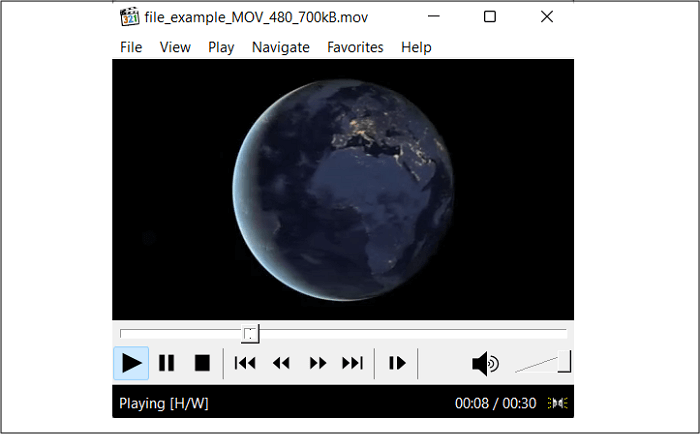Decrease speed with rewind arrows
This screenshot has width=700, height=434.
[x=281, y=363]
